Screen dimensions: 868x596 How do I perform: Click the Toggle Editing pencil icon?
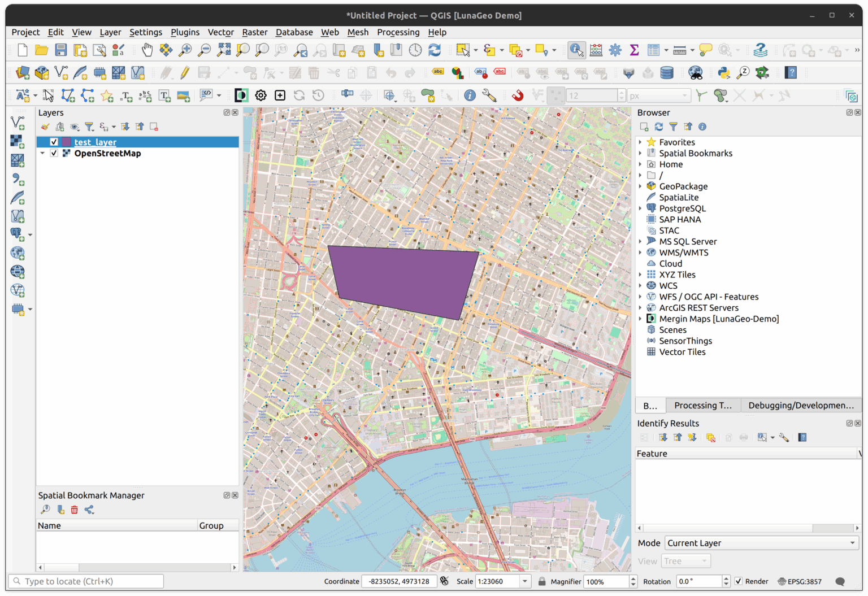(x=185, y=73)
